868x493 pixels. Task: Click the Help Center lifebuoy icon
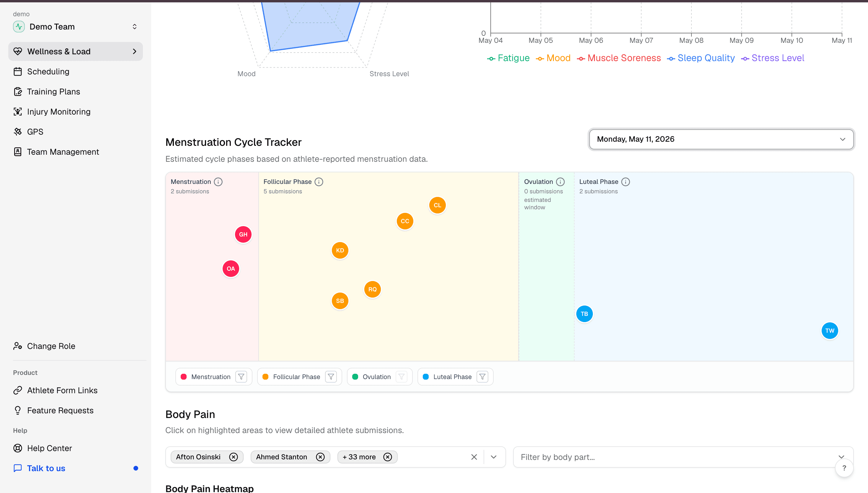(18, 448)
